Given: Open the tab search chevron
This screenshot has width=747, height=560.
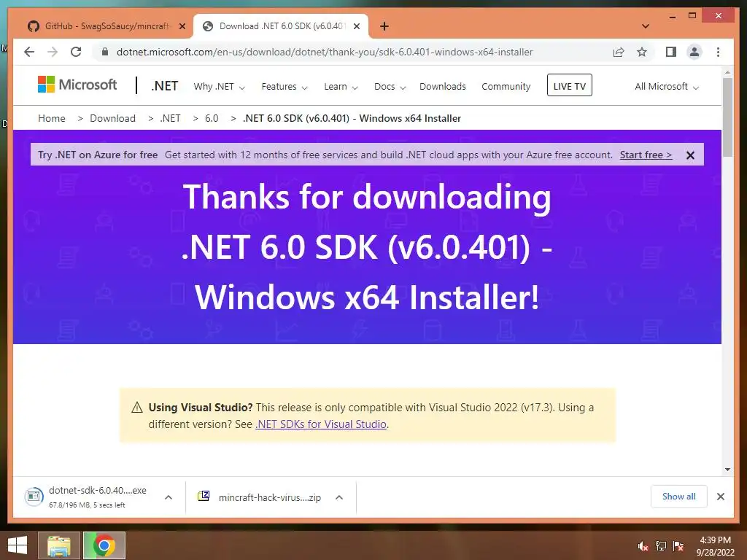Looking at the screenshot, I should (646, 26).
